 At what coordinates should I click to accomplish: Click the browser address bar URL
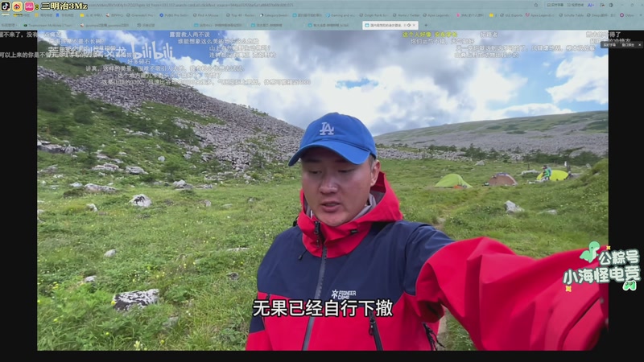(189, 5)
